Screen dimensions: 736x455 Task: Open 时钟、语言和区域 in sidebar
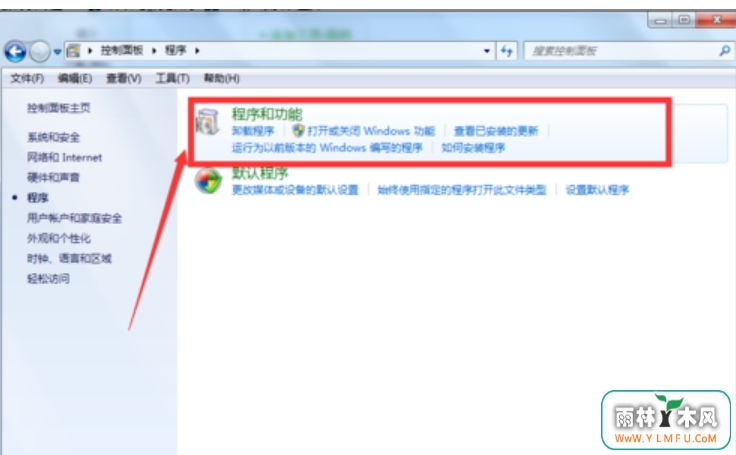click(x=69, y=258)
